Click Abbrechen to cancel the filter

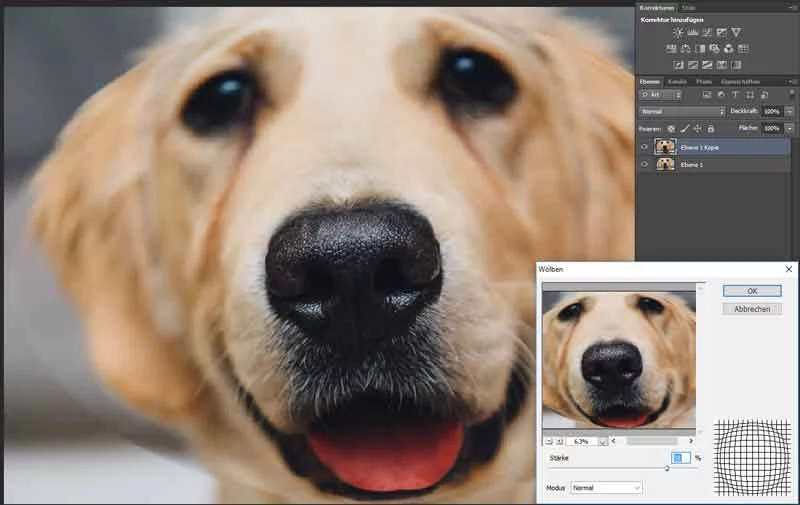click(x=751, y=309)
